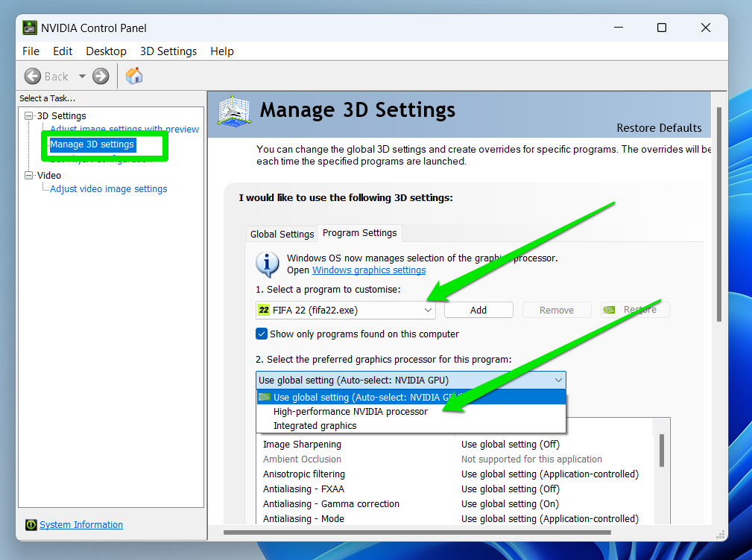Viewport: 752px width, 560px height.
Task: Select Adjust image settings with preview
Action: (x=124, y=130)
